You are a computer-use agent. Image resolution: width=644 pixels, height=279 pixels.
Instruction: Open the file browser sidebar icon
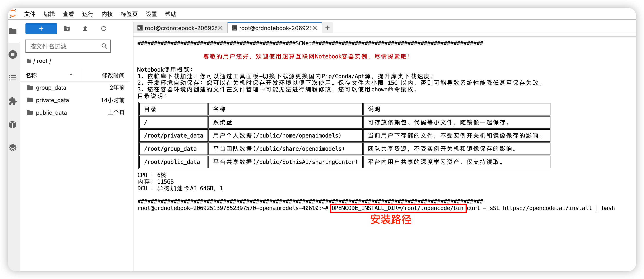(13, 31)
